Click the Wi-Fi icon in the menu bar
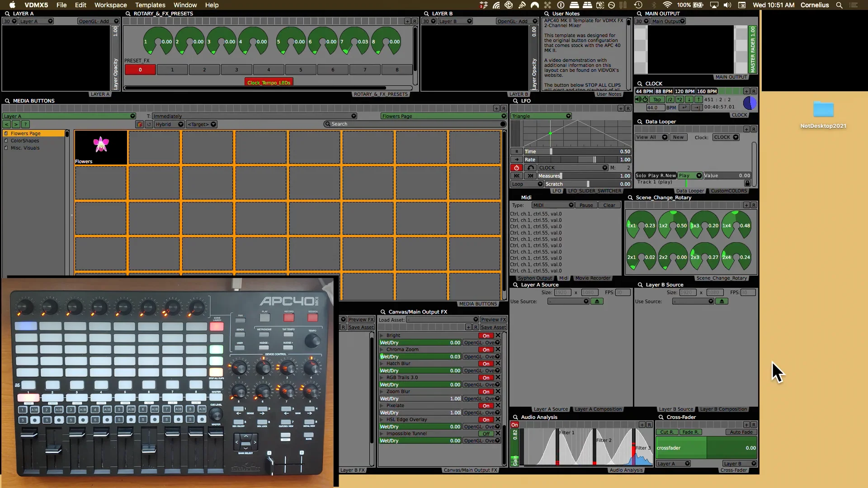Screen dimensions: 868x488 click(x=668, y=5)
